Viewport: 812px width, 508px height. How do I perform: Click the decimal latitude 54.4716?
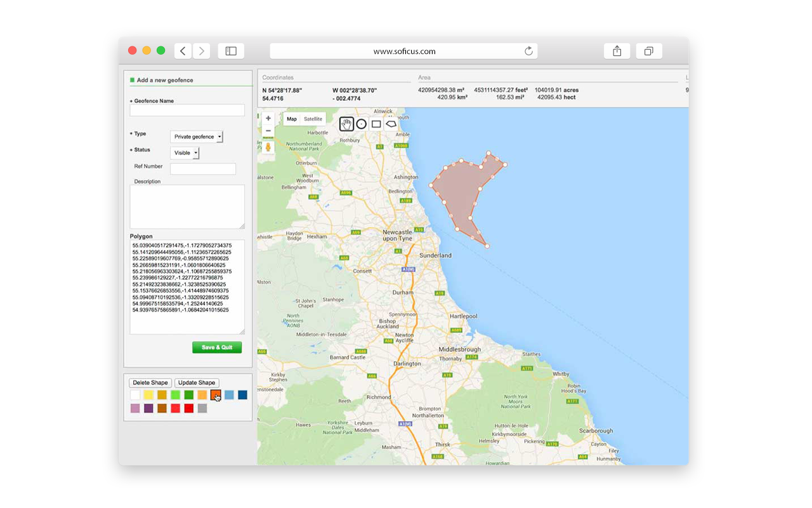pos(273,98)
